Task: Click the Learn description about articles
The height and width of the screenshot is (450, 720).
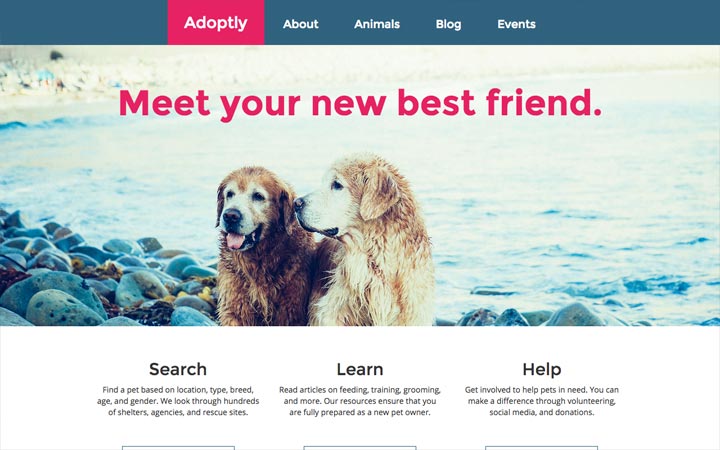Action: click(360, 401)
